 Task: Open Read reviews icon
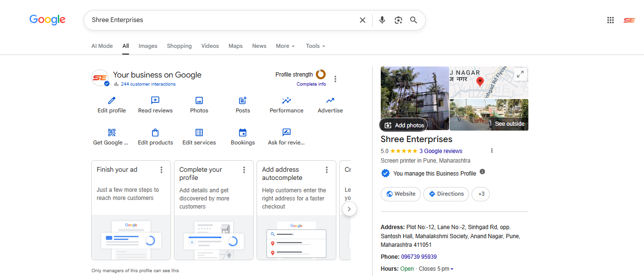155,100
